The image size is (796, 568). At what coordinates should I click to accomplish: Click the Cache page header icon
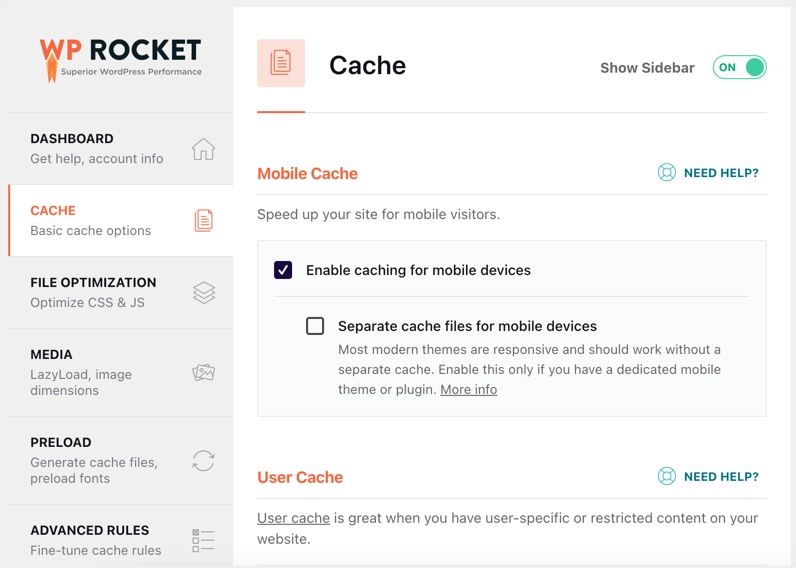(x=281, y=63)
